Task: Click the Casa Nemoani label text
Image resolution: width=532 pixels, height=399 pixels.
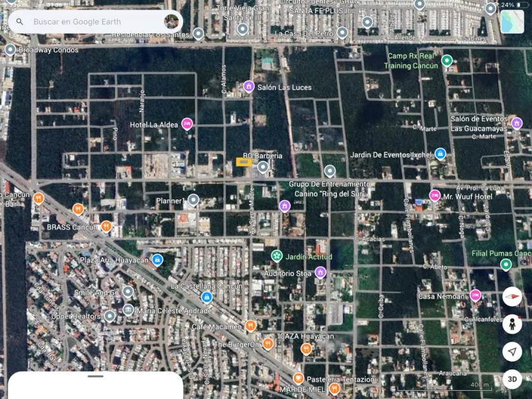Action: (x=443, y=296)
